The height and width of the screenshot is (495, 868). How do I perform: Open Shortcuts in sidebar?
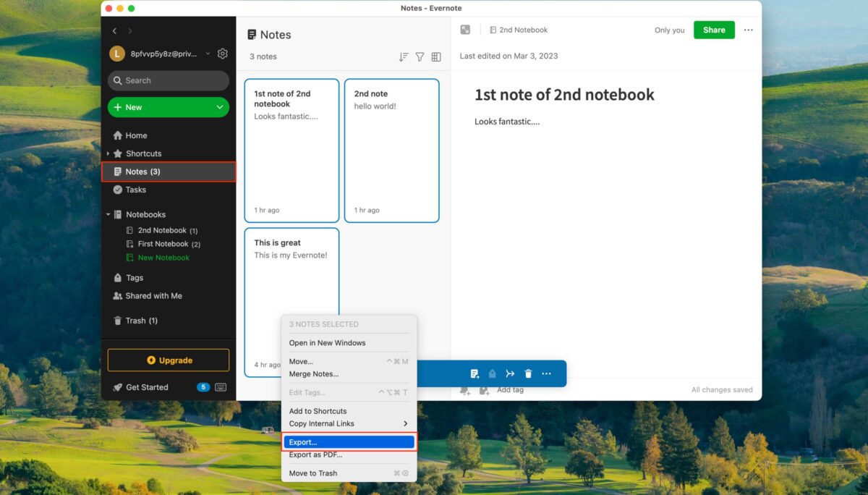coord(137,153)
